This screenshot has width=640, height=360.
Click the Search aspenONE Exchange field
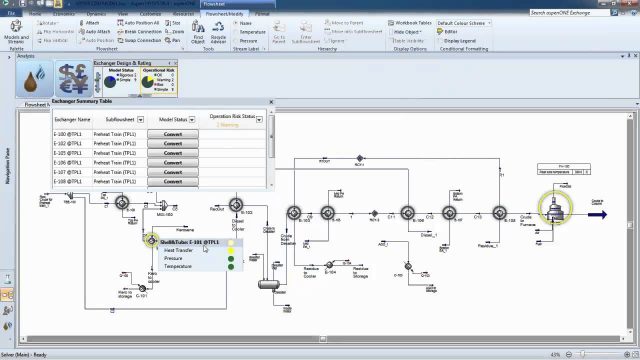pyautogui.click(x=569, y=13)
